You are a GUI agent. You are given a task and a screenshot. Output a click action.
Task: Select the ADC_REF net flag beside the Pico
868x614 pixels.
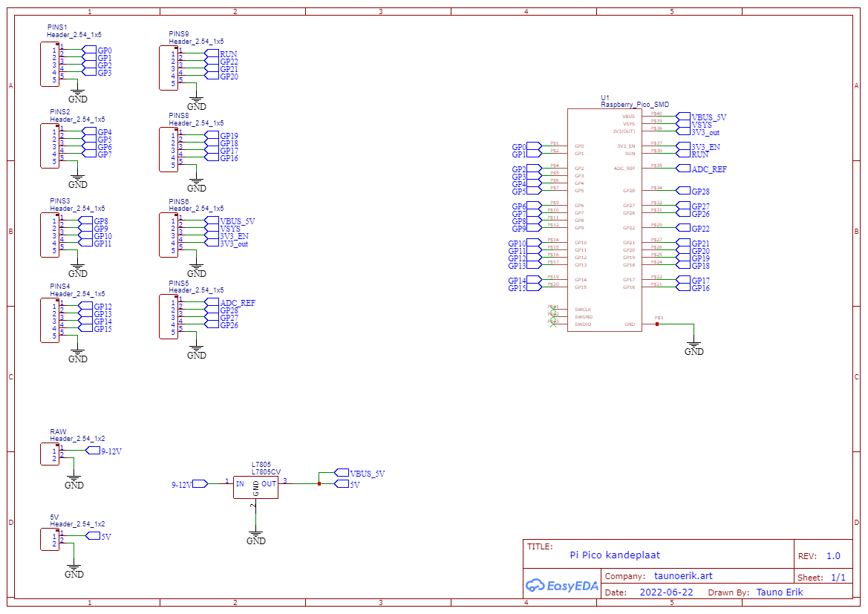click(x=702, y=169)
